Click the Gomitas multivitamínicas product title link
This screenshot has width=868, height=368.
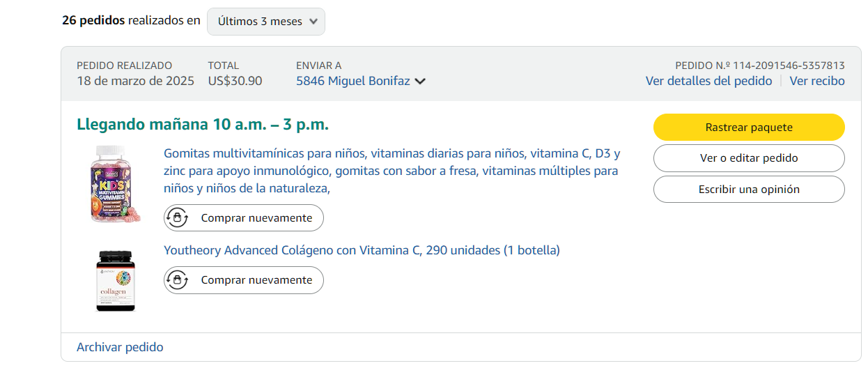[x=392, y=171]
